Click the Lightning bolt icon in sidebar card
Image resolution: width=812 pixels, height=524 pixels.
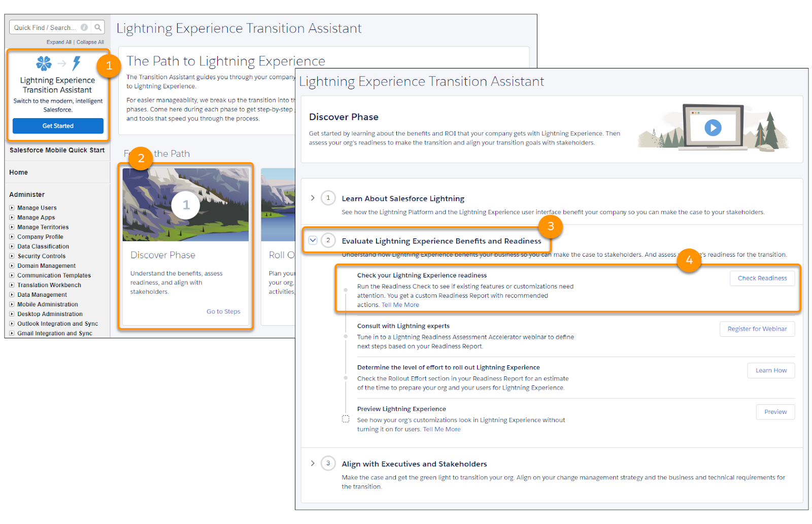click(x=76, y=63)
